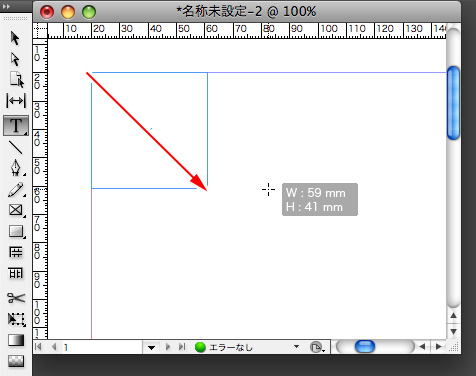Click the vertical scrollbar thumb
This screenshot has height=376, width=476.
pyautogui.click(x=453, y=103)
